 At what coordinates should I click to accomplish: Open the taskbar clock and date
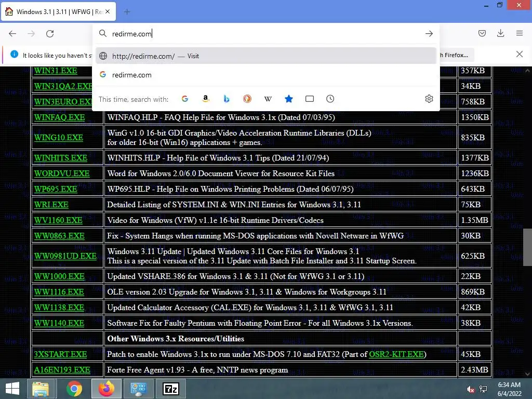[x=509, y=389]
